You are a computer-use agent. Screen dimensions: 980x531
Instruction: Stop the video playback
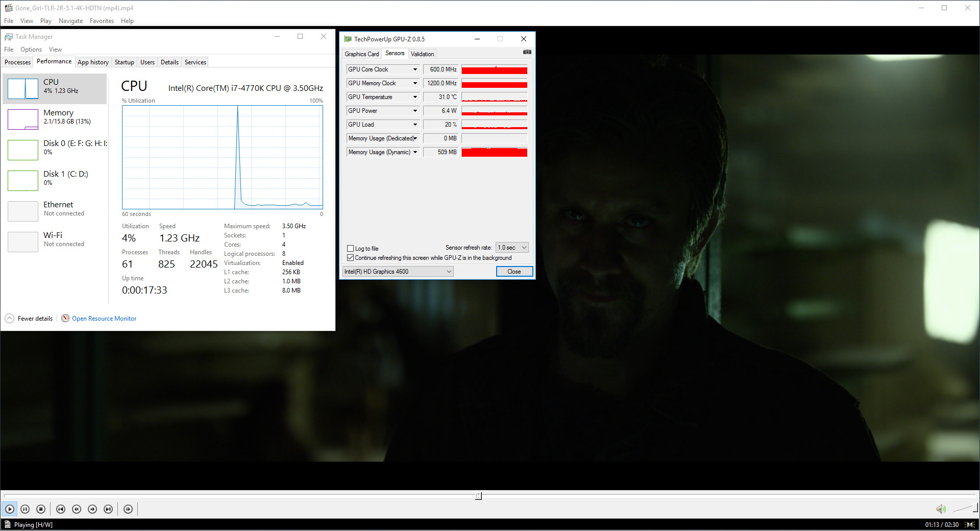pyautogui.click(x=41, y=509)
